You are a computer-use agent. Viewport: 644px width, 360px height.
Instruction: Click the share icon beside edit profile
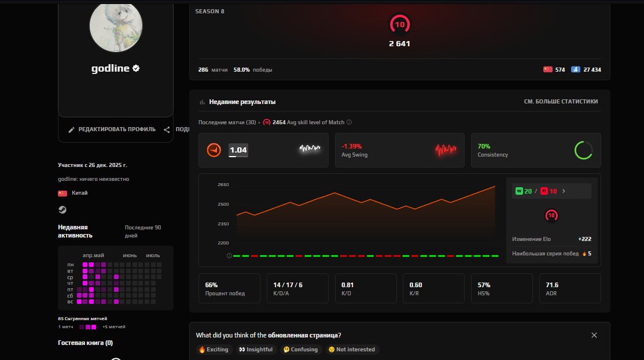(x=167, y=129)
